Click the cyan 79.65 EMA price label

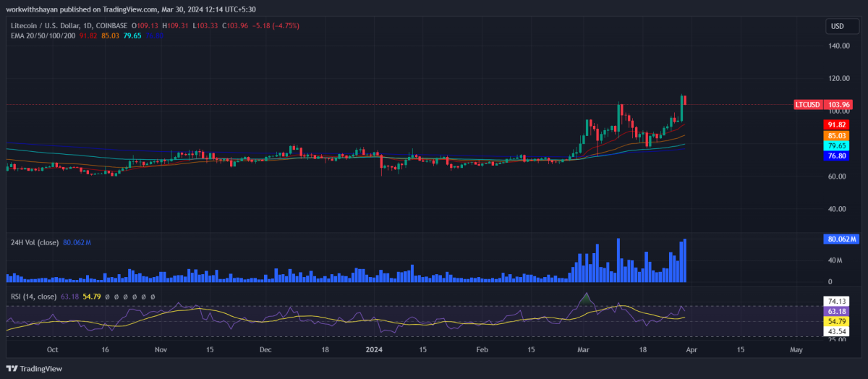coord(838,145)
